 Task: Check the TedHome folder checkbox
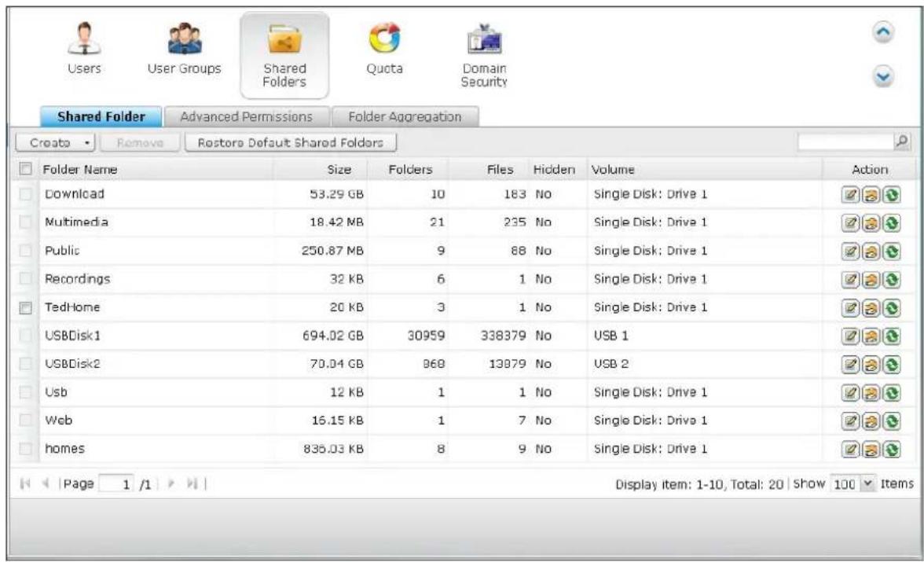coord(25,307)
